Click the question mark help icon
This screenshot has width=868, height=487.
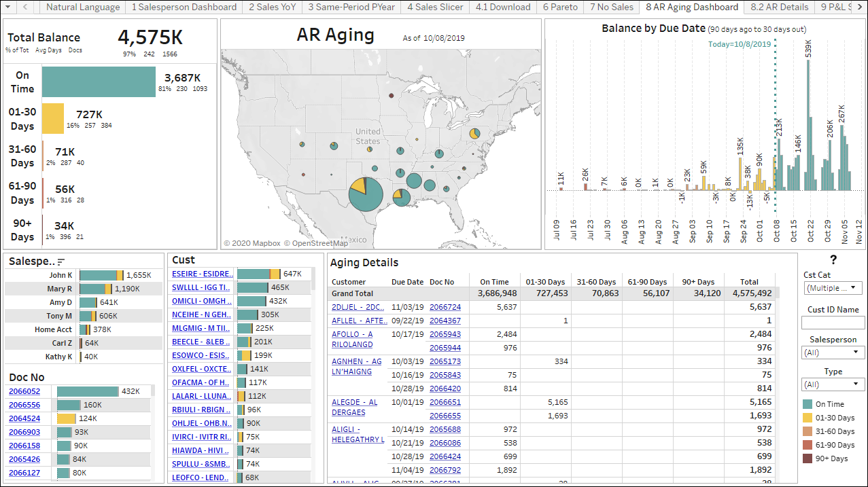click(833, 259)
